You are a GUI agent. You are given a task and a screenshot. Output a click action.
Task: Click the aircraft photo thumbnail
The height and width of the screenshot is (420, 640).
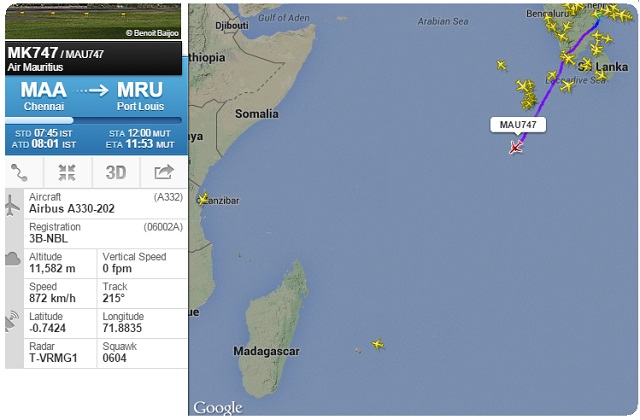(92, 20)
